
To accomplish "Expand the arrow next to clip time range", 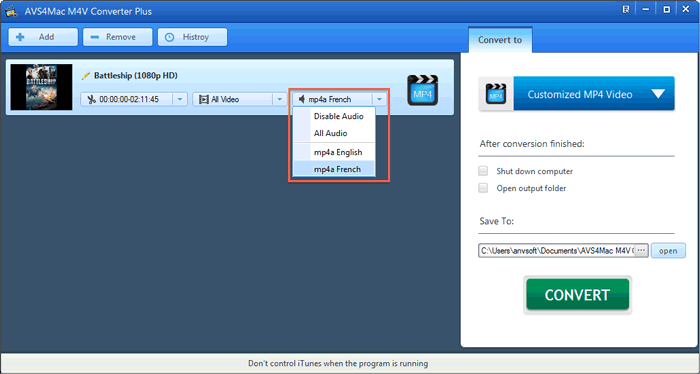I will point(180,99).
